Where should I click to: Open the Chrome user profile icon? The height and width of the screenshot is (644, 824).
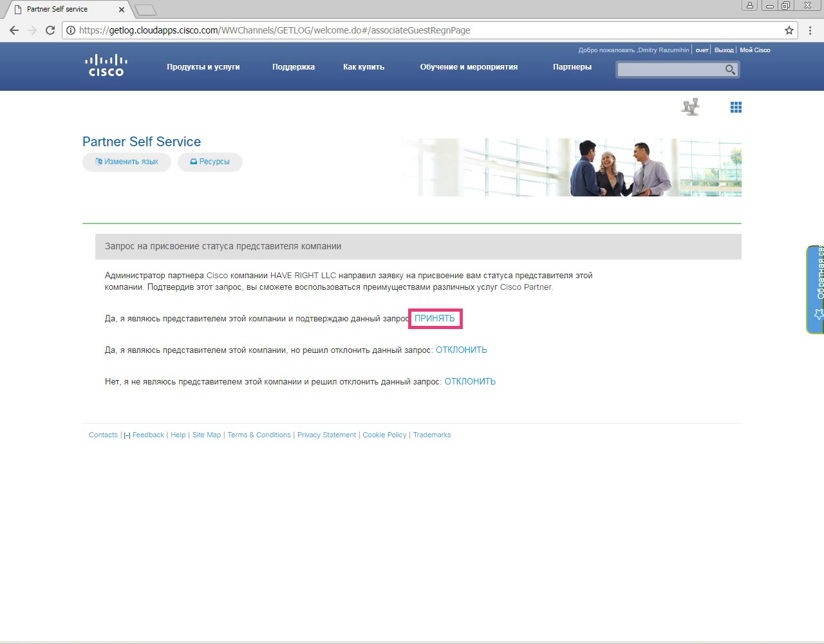tap(750, 6)
